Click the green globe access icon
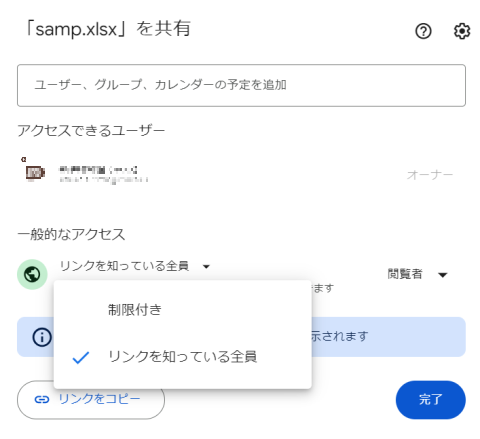 (x=32, y=274)
